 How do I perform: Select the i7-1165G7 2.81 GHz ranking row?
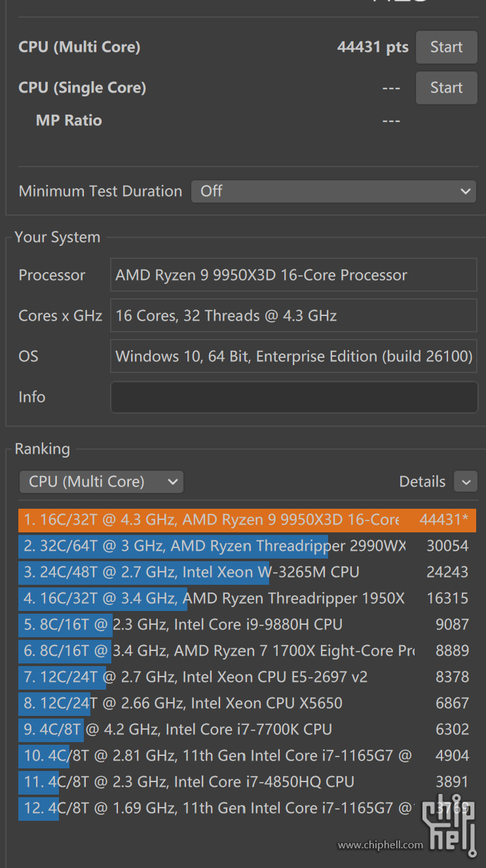tap(247, 756)
